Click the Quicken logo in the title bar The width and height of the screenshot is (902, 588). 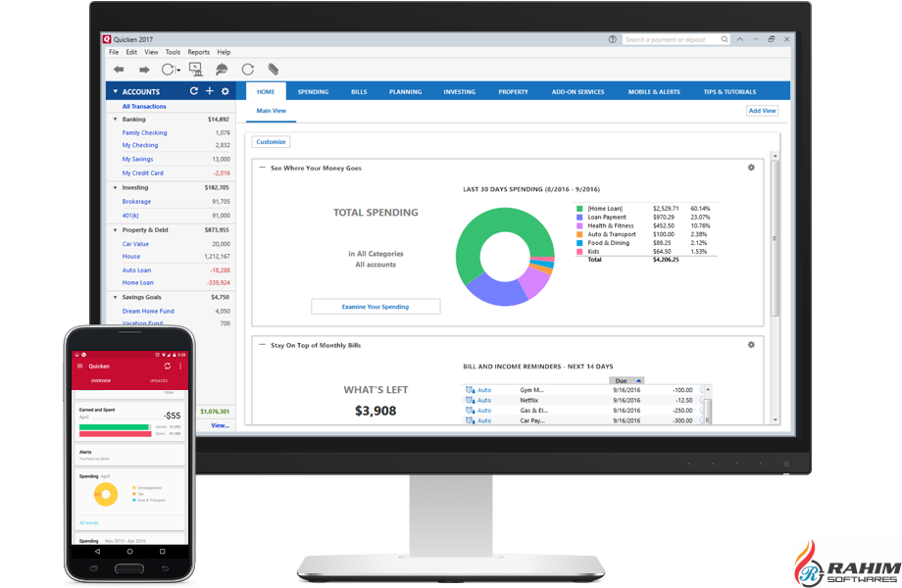coord(107,39)
